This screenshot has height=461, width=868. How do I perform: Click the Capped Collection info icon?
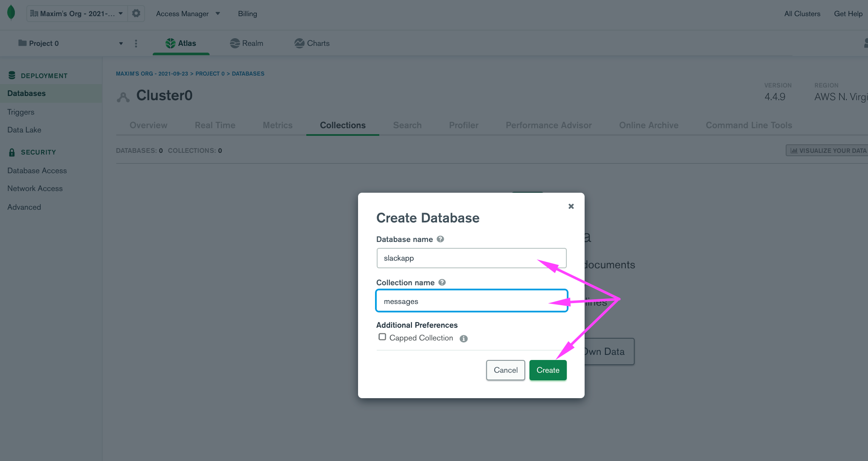click(463, 338)
